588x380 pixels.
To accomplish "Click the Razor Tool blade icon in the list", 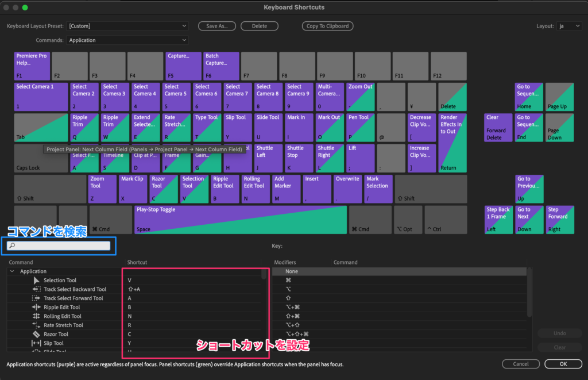I will 36,334.
